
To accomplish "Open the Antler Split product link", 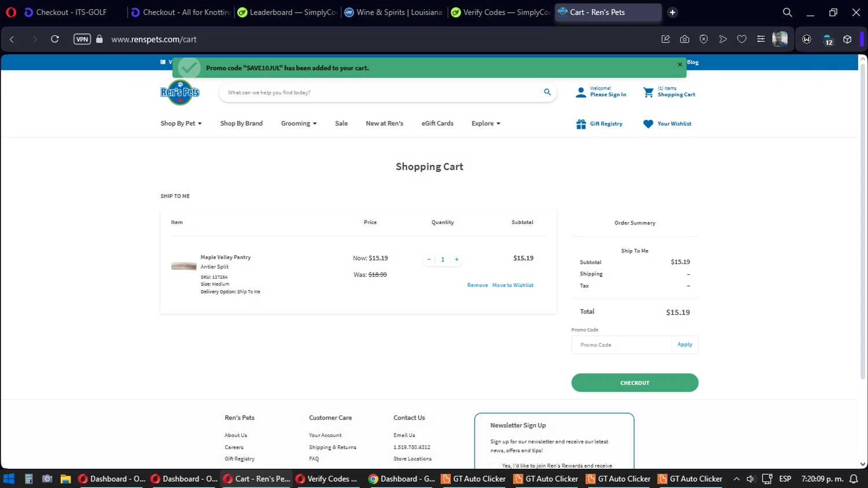I will coord(215,267).
